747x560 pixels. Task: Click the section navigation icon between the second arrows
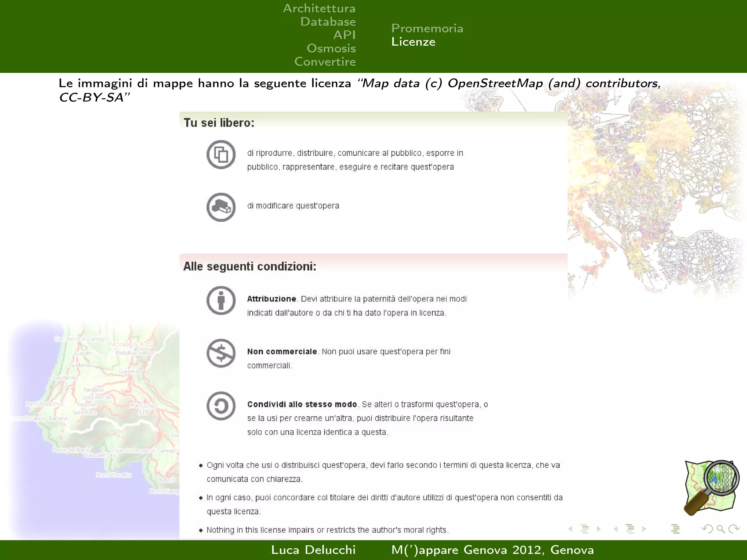[x=630, y=529]
